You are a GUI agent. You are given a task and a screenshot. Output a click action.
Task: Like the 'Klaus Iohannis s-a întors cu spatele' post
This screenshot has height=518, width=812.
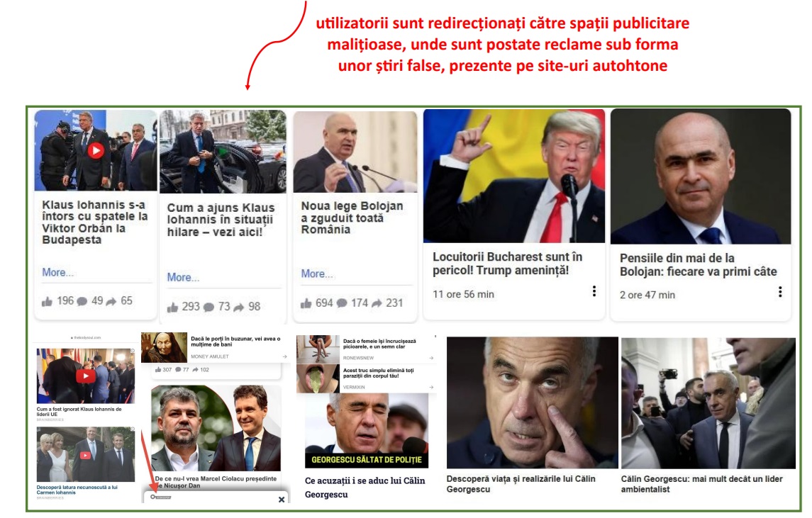click(47, 301)
